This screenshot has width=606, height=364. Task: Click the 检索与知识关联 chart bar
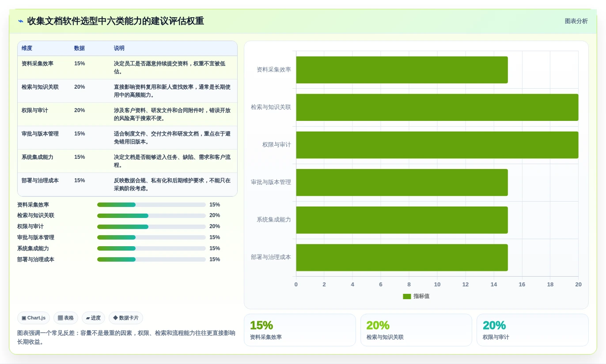tap(437, 107)
